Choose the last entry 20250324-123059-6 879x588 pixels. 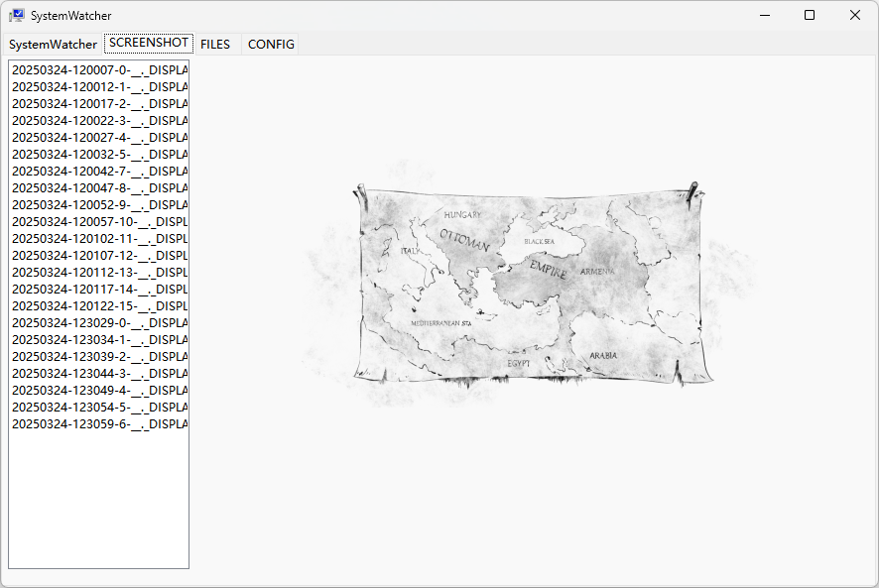click(x=99, y=424)
